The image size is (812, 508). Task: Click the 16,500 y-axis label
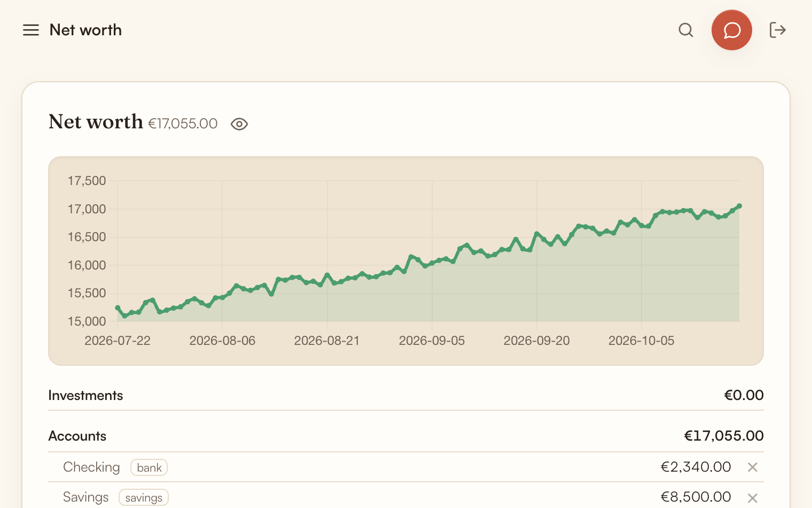(87, 237)
